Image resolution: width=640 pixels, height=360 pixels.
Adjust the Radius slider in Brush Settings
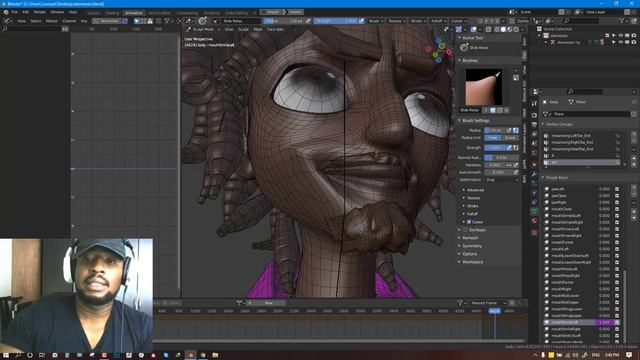point(495,130)
